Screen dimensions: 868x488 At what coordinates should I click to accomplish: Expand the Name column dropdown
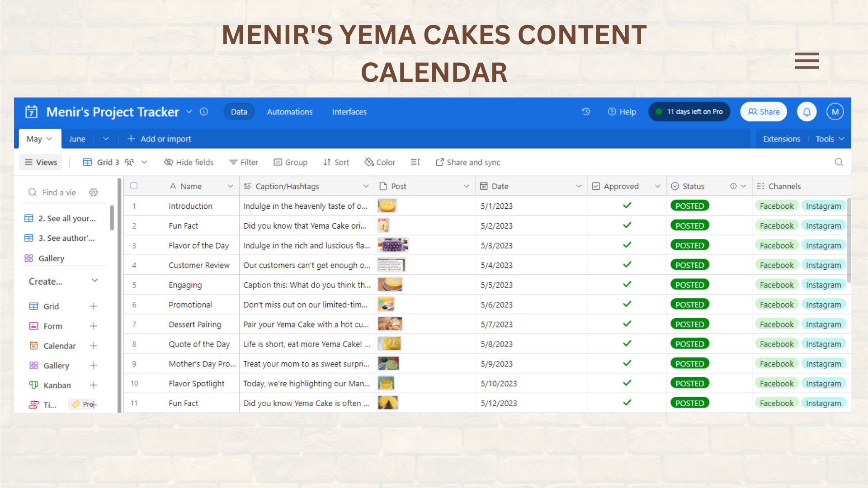(x=230, y=186)
